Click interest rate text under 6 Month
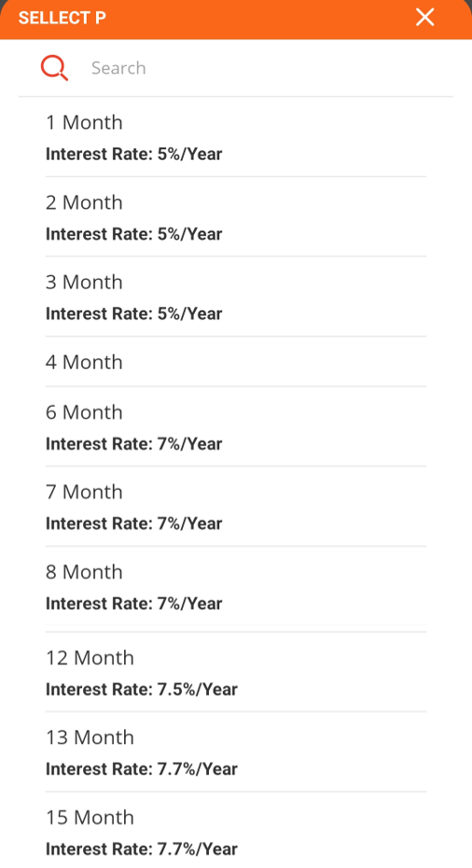 134,444
